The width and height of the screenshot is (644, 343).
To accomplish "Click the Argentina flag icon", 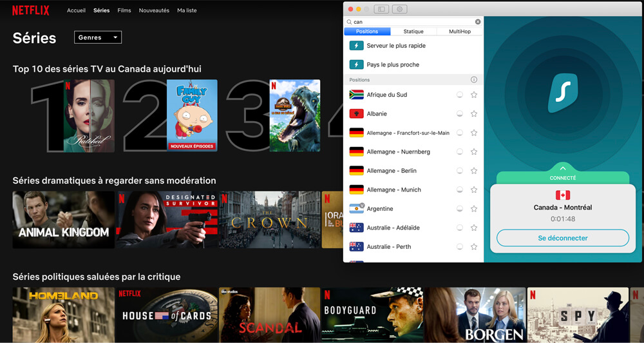I will (x=356, y=208).
